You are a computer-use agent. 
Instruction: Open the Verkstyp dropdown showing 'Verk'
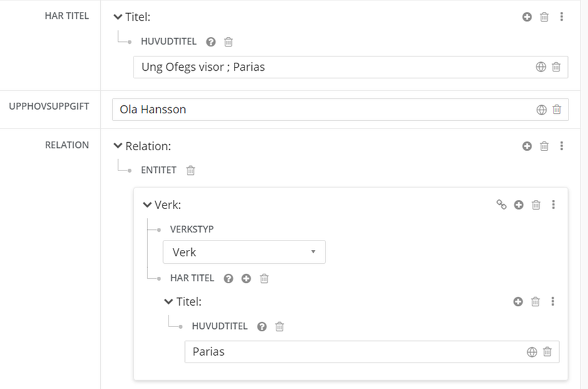[244, 252]
